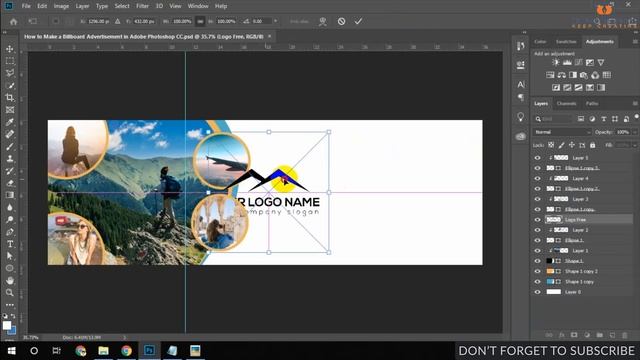This screenshot has height=360, width=640.
Task: Open the Image menu
Action: pyautogui.click(x=61, y=6)
